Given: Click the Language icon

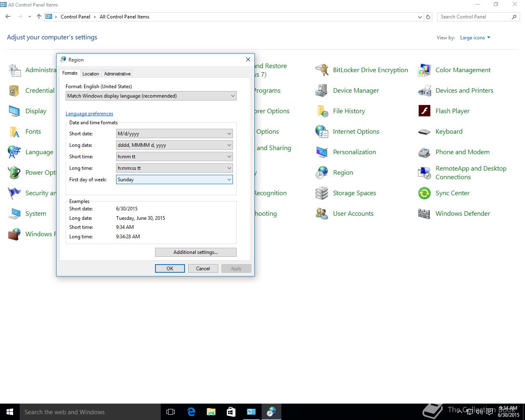Looking at the screenshot, I should (x=14, y=152).
